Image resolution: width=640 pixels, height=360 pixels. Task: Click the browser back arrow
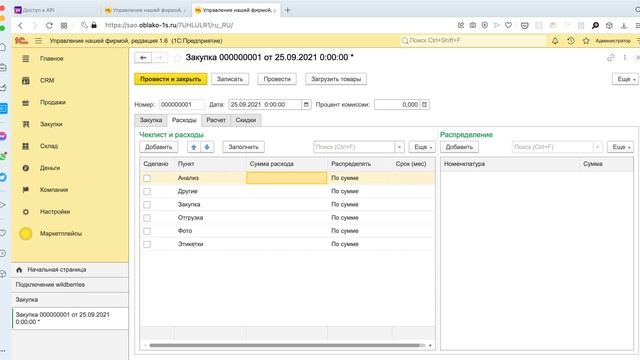[20, 25]
